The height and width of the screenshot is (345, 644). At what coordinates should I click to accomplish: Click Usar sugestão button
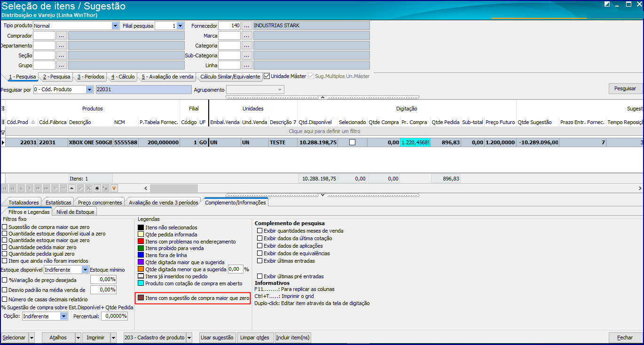tap(217, 337)
